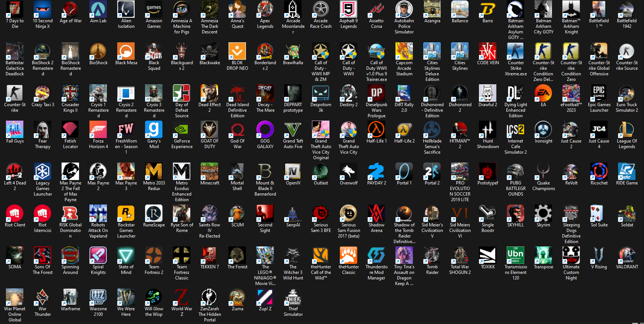Launch Autobahn Police Simulator
Image resolution: width=644 pixels, height=324 pixels.
pos(404,10)
